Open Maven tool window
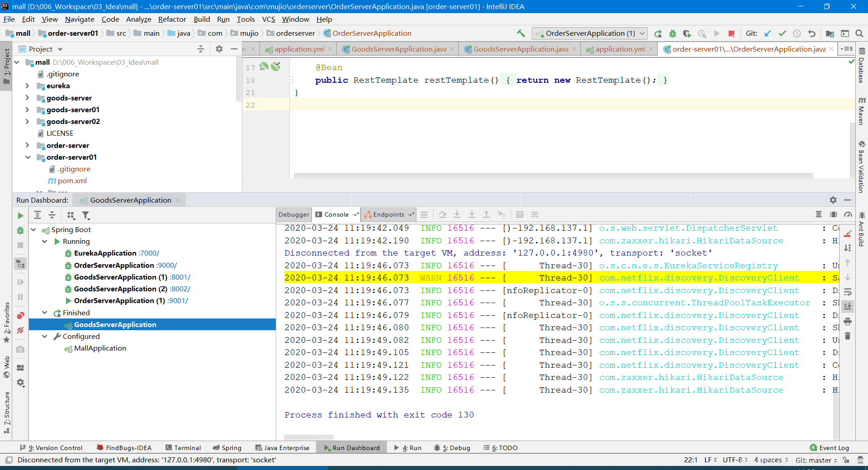Screen dimensions: 868x470 point(862,111)
